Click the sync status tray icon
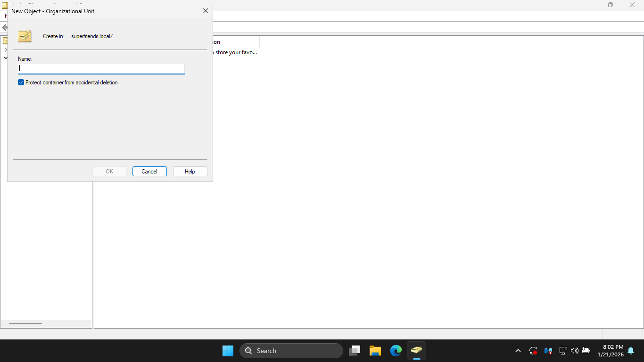 tap(533, 351)
